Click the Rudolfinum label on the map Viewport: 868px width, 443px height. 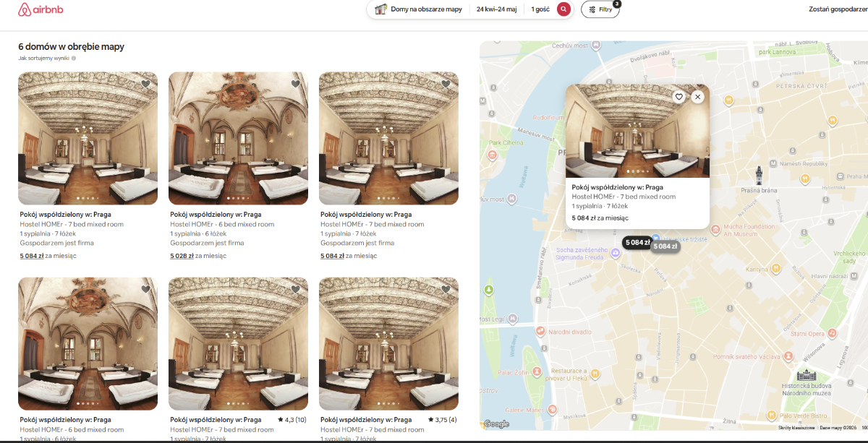pyautogui.click(x=548, y=117)
